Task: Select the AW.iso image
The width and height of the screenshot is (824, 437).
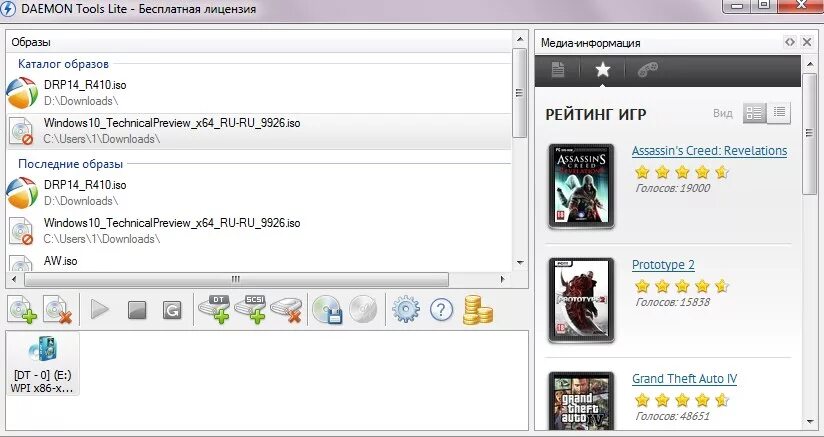Action: coord(259,261)
